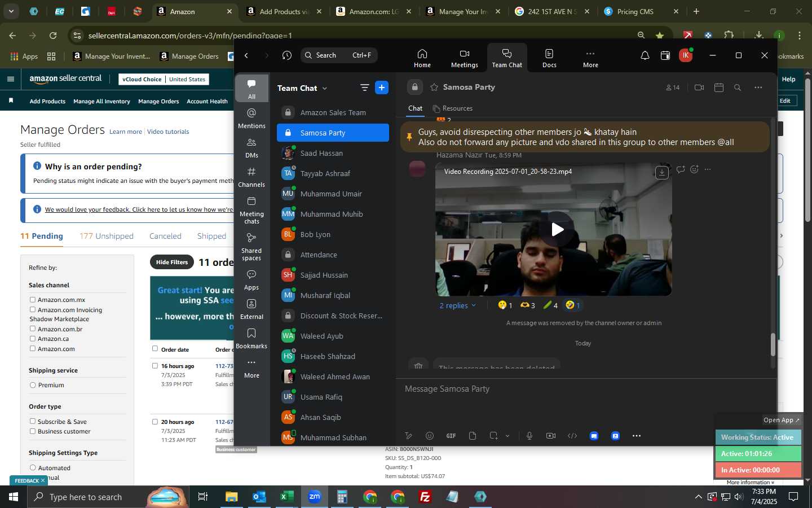Open Chrome tab search dropdown

(11, 11)
